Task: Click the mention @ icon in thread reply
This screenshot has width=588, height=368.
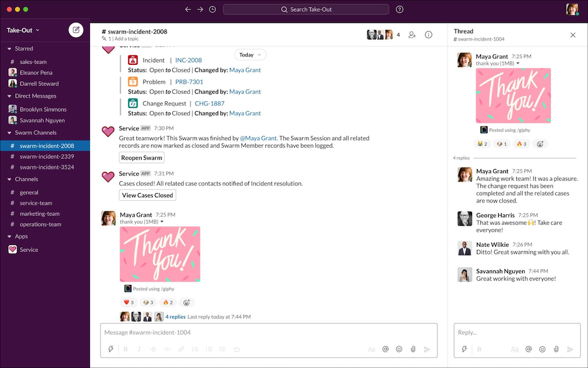Action: (x=529, y=349)
